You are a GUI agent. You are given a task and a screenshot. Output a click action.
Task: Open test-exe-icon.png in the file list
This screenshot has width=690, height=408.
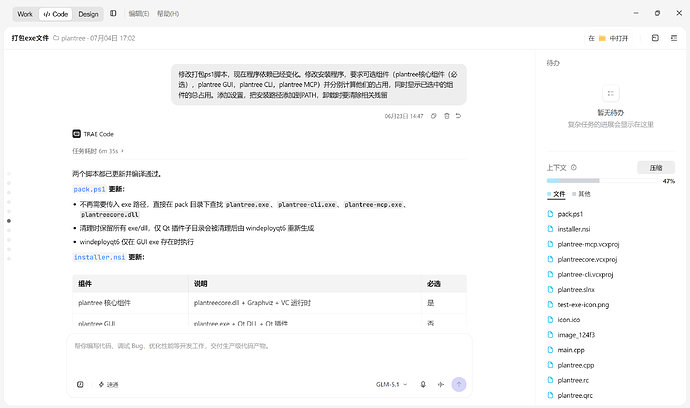(x=583, y=305)
